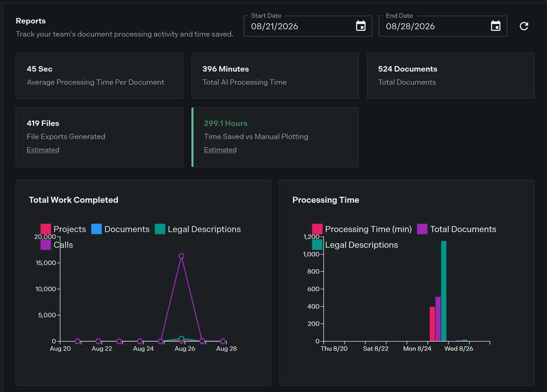Click the Aug 22 axis label
This screenshot has height=392, width=547.
[x=101, y=348]
